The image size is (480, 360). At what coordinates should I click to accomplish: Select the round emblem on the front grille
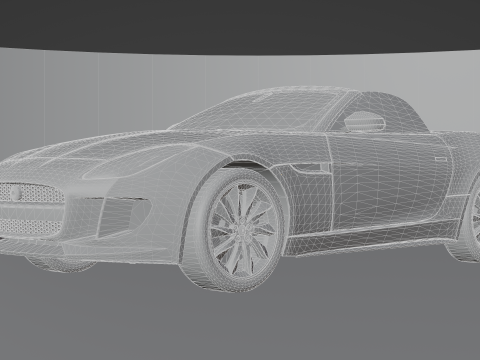pos(15,193)
